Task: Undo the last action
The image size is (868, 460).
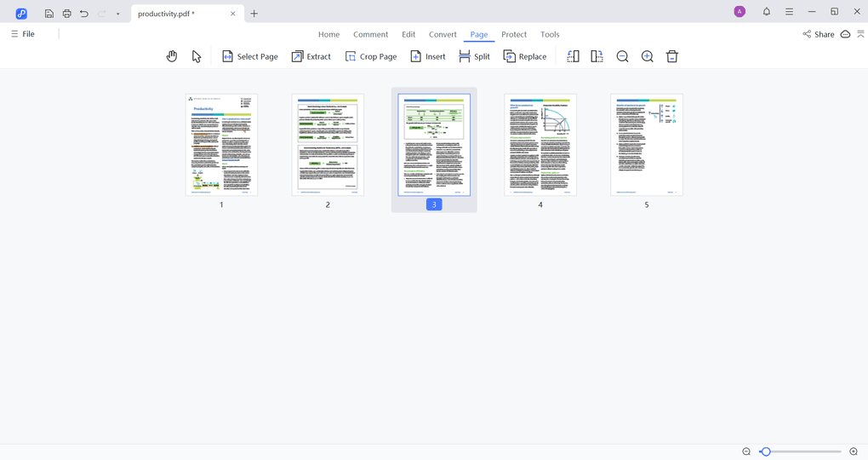Action: pyautogui.click(x=84, y=14)
